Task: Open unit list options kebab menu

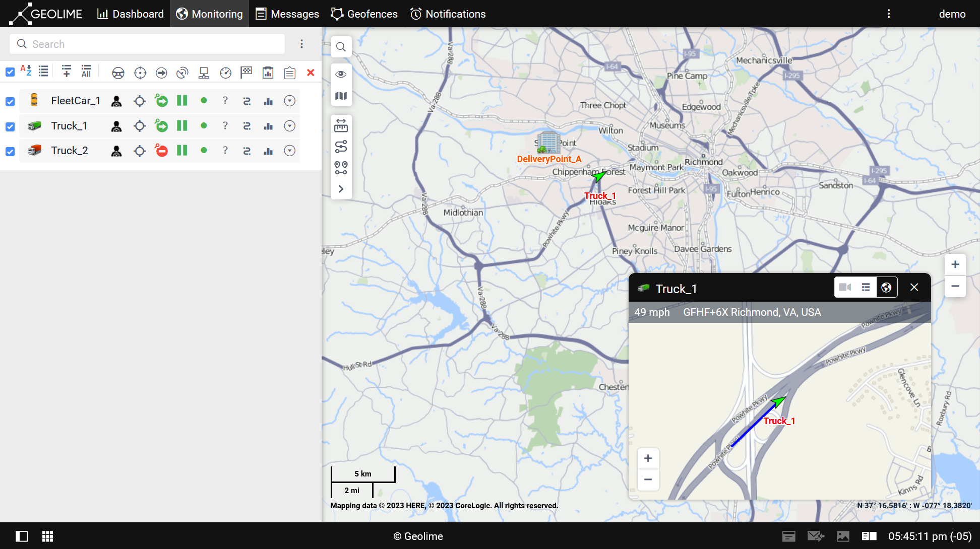Action: [x=302, y=44]
